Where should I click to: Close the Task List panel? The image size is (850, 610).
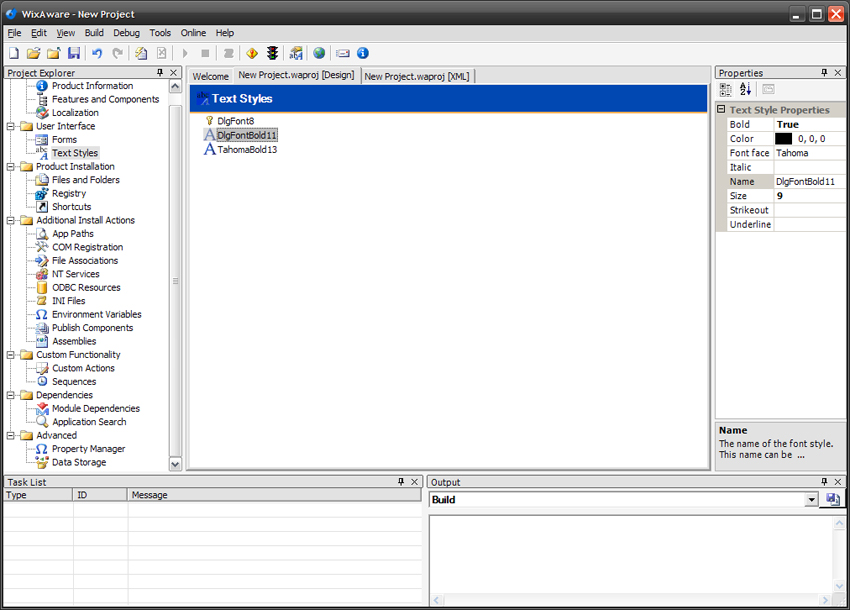click(415, 482)
